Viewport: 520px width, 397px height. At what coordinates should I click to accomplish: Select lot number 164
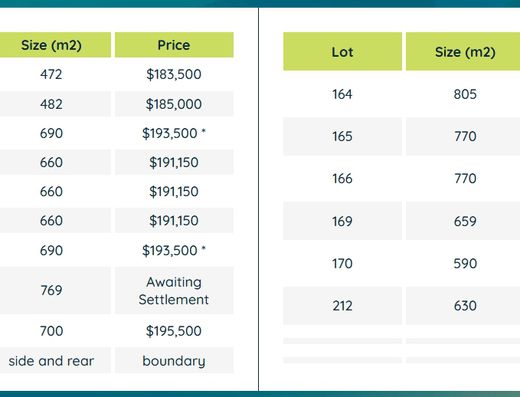[342, 94]
